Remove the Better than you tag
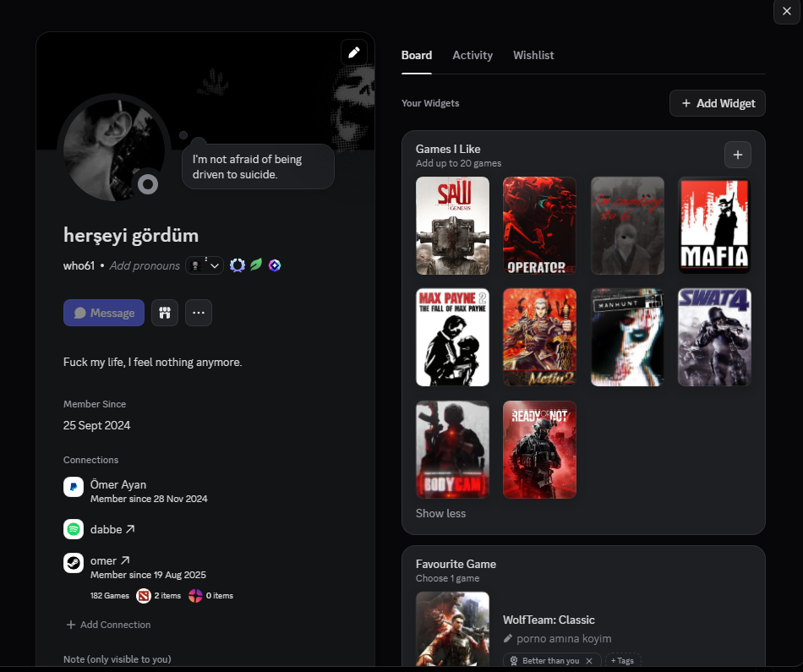This screenshot has width=803, height=672. 589,661
